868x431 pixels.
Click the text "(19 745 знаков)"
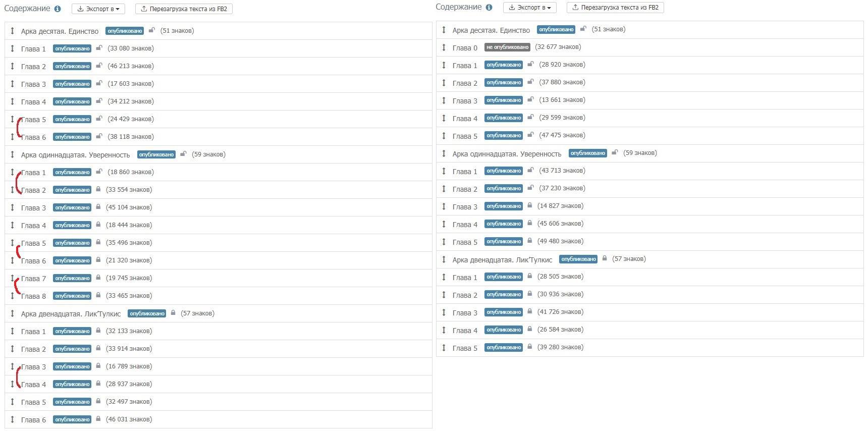coord(129,278)
